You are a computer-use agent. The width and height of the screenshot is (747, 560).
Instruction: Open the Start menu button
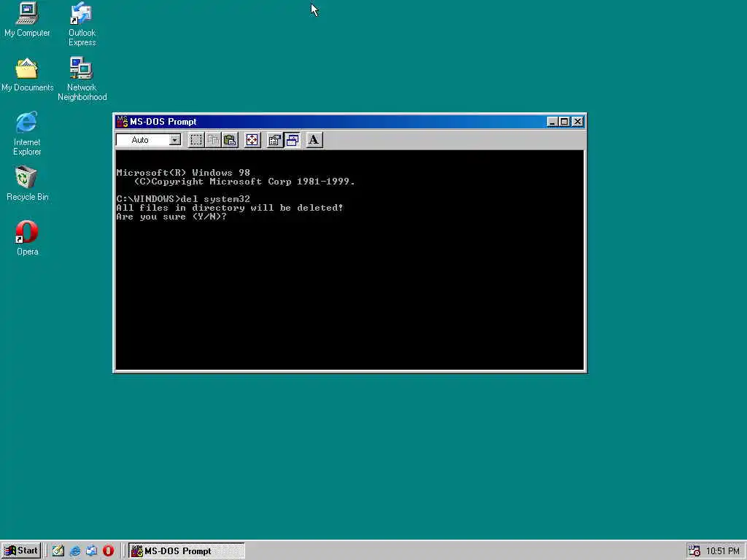tap(21, 551)
